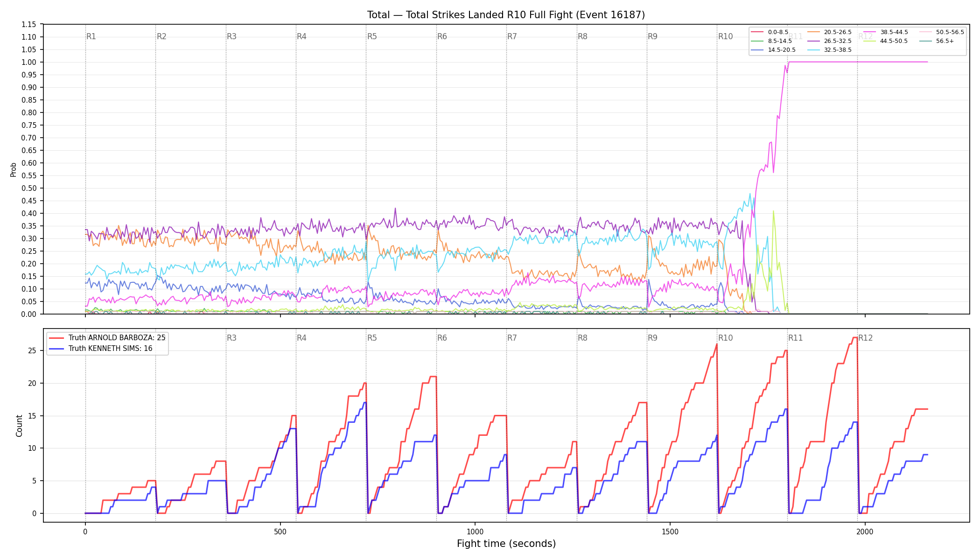Click the R5 round label in Prob chart
The image size is (980, 560).
(x=372, y=36)
